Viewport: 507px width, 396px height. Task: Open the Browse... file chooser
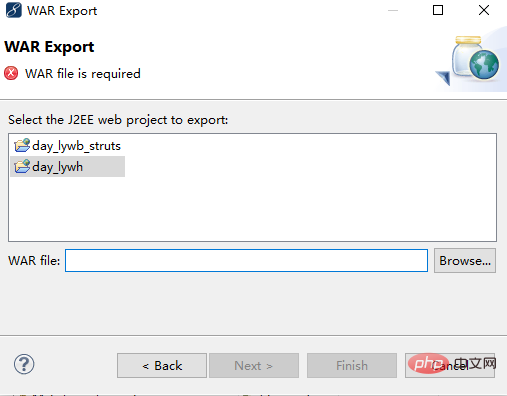pos(465,260)
